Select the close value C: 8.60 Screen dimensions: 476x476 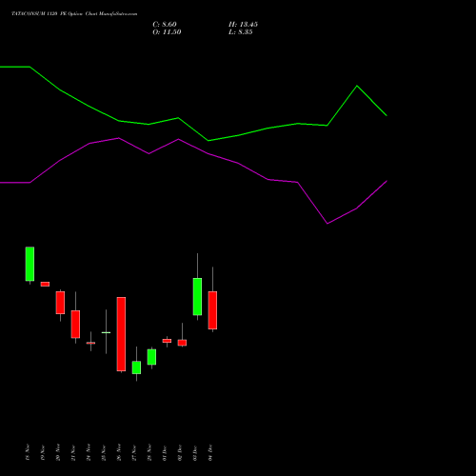point(165,25)
